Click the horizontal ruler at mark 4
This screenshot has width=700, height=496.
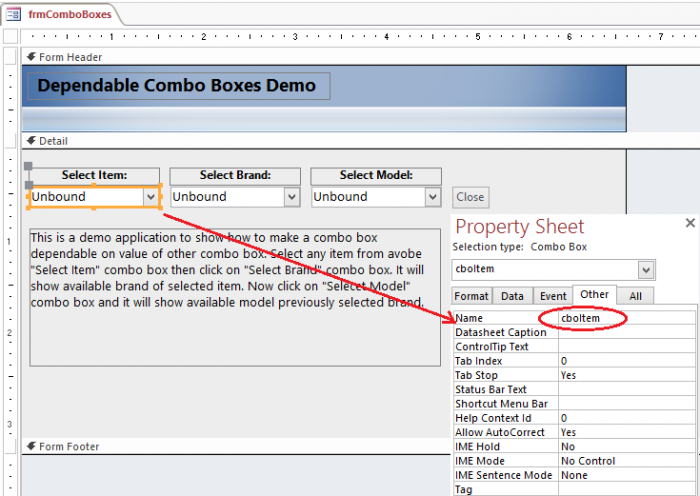(387, 37)
